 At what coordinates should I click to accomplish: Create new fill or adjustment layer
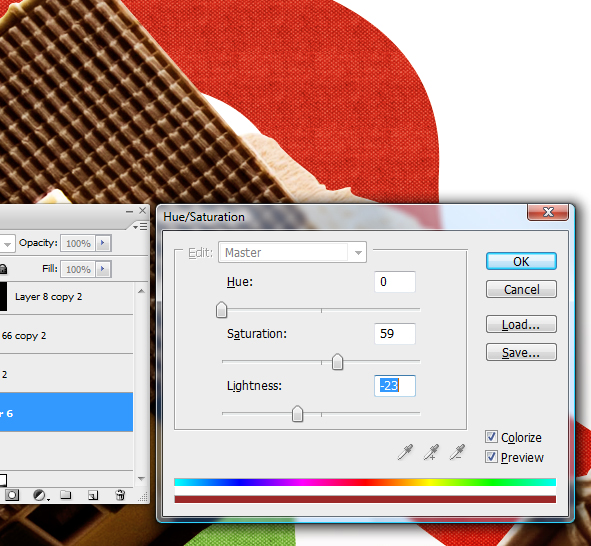(x=40, y=495)
